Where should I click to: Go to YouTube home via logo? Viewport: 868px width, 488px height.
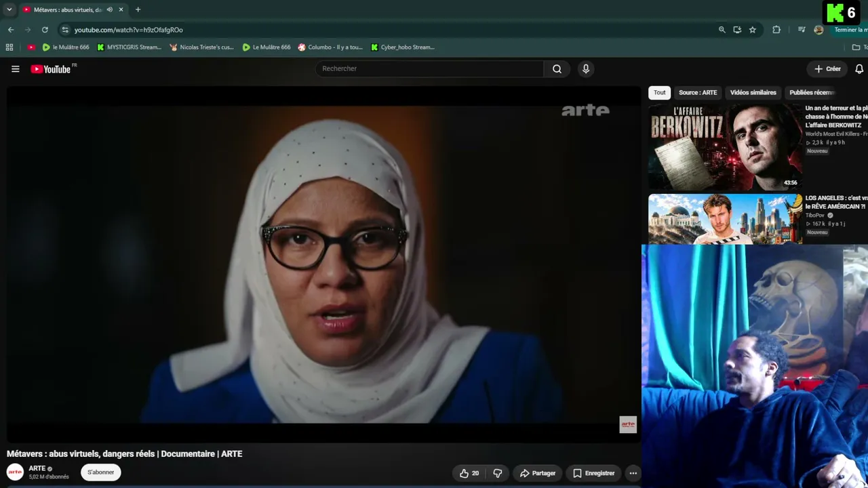[x=52, y=69]
